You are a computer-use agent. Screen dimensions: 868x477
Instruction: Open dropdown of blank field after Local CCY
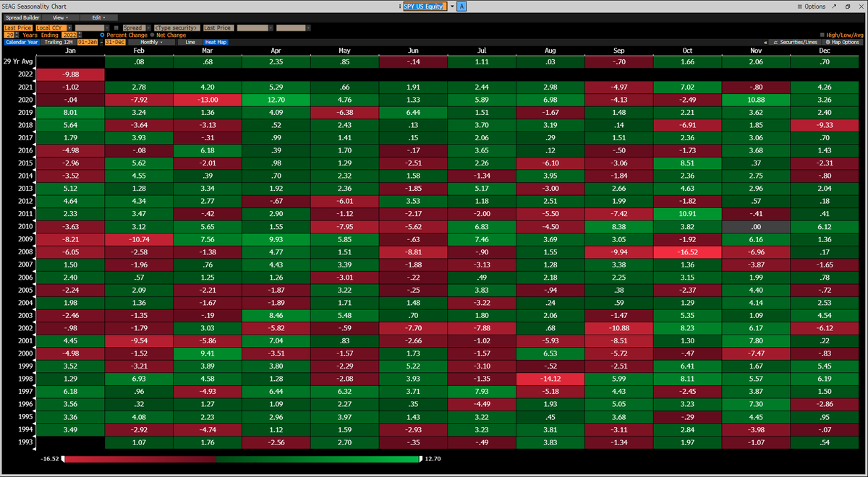pyautogui.click(x=107, y=27)
